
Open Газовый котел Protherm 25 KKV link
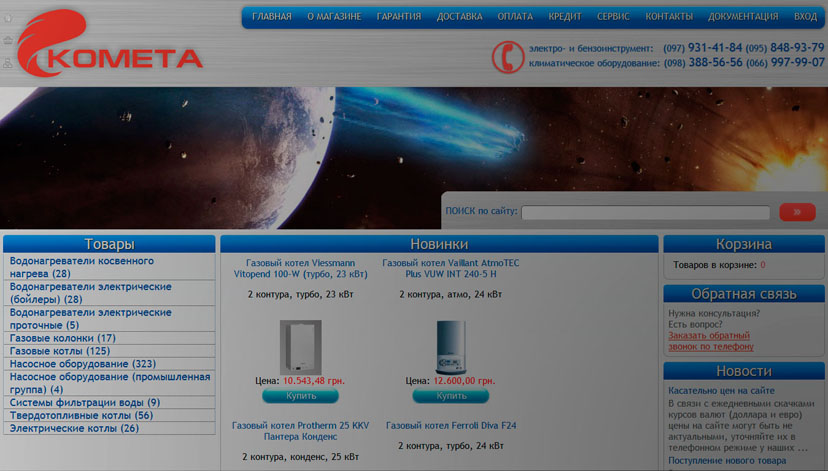300,431
